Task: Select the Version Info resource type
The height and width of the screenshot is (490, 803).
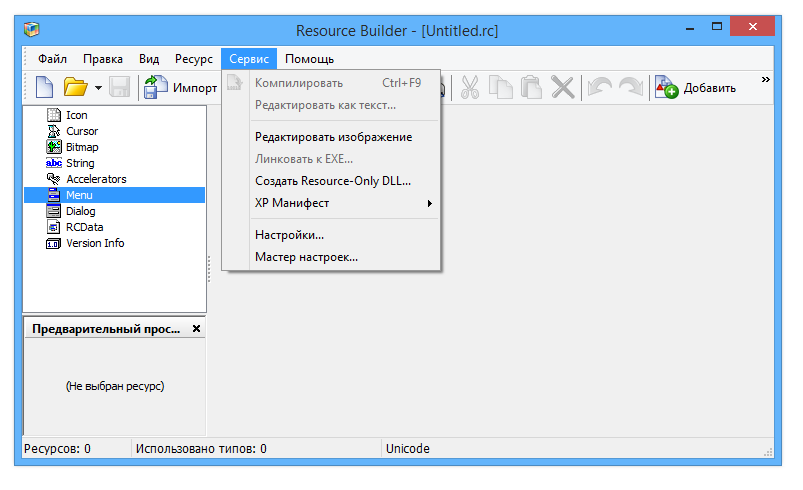Action: click(94, 243)
